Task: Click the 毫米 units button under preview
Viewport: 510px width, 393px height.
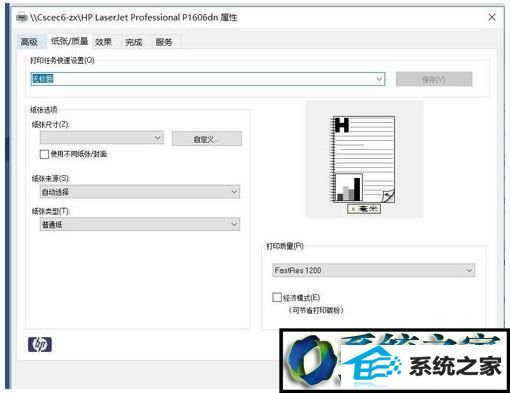Action: pos(364,209)
